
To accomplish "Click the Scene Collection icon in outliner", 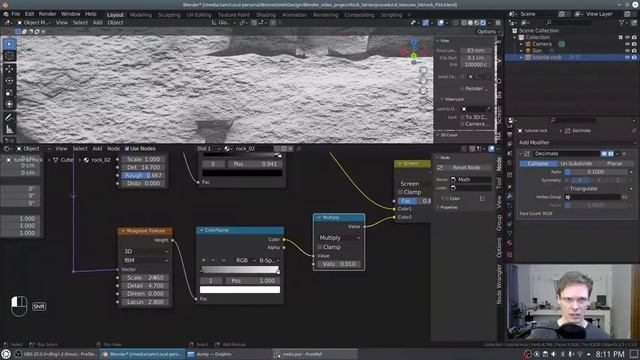I will 515,31.
